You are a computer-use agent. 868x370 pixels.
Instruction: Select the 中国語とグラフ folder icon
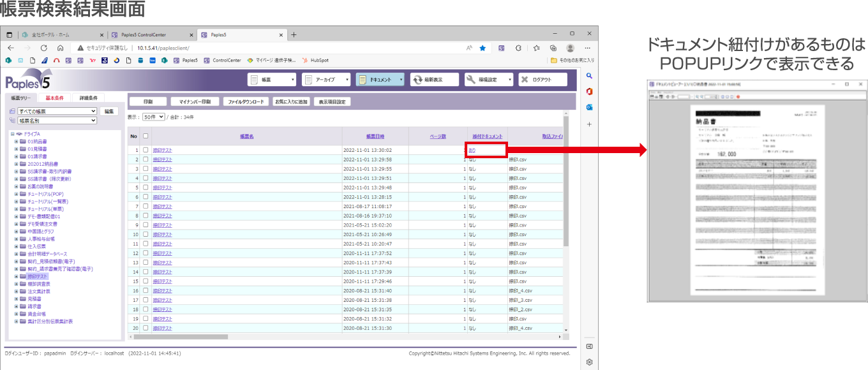(x=23, y=232)
